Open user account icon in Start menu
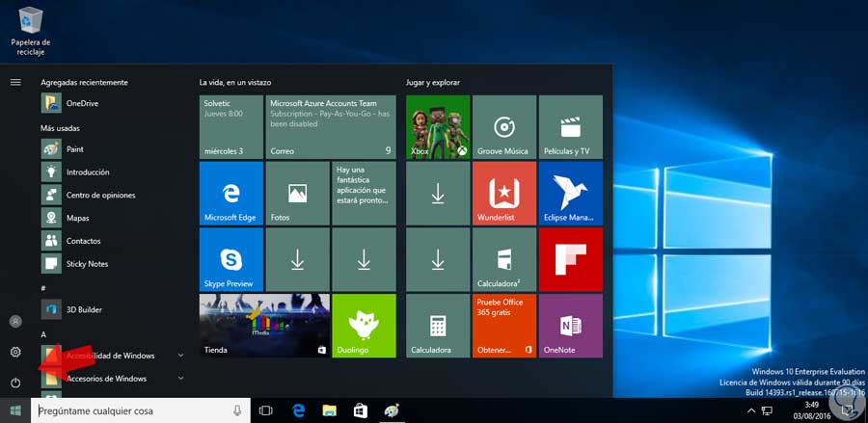This screenshot has width=868, height=423. pos(15,321)
